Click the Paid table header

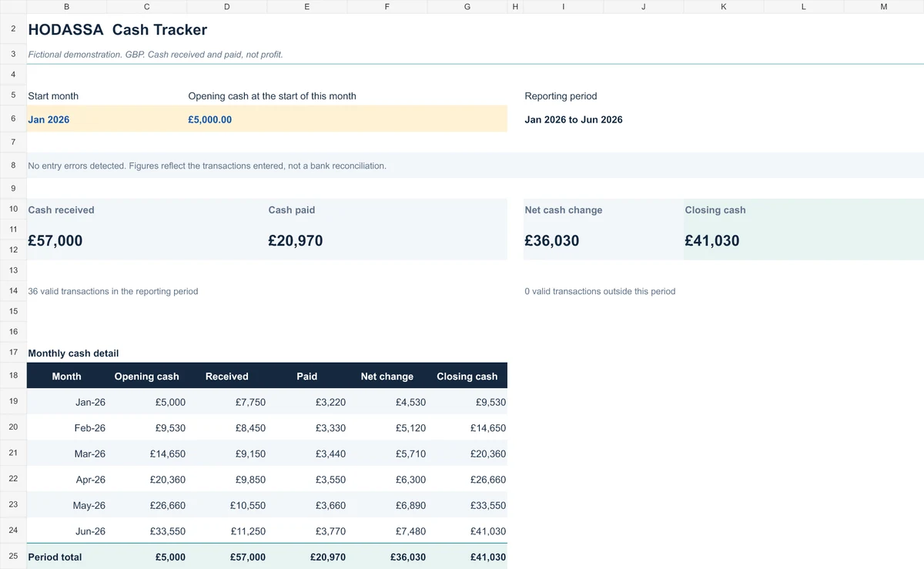pos(306,377)
